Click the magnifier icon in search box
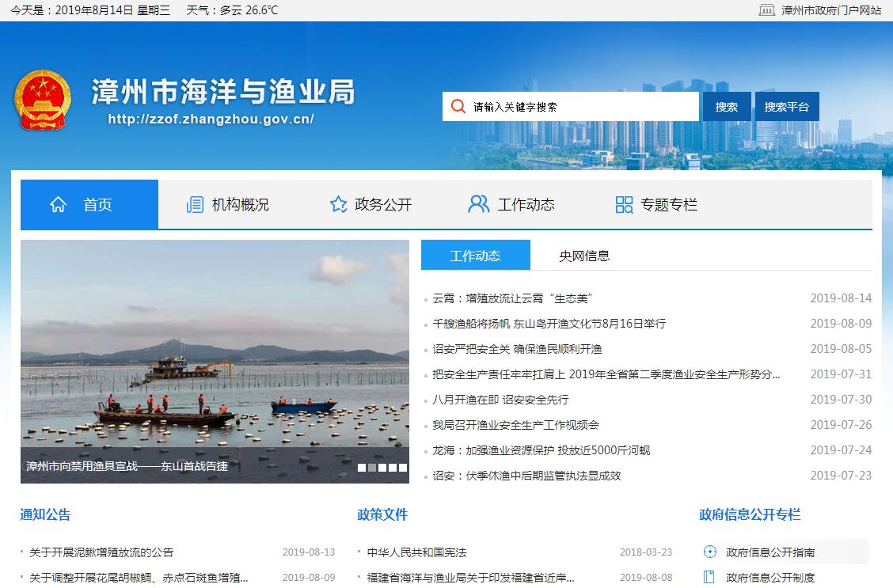The height and width of the screenshot is (588, 893). pyautogui.click(x=458, y=107)
